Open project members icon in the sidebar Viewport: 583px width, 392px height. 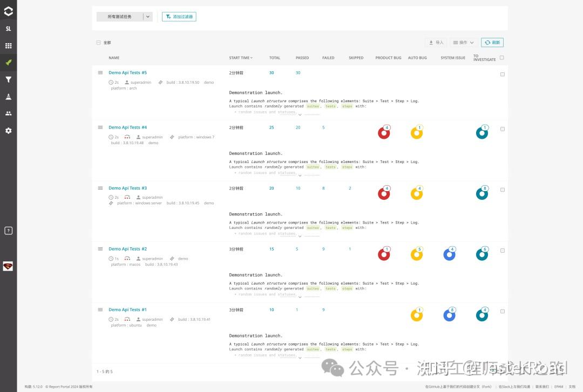tap(8, 113)
